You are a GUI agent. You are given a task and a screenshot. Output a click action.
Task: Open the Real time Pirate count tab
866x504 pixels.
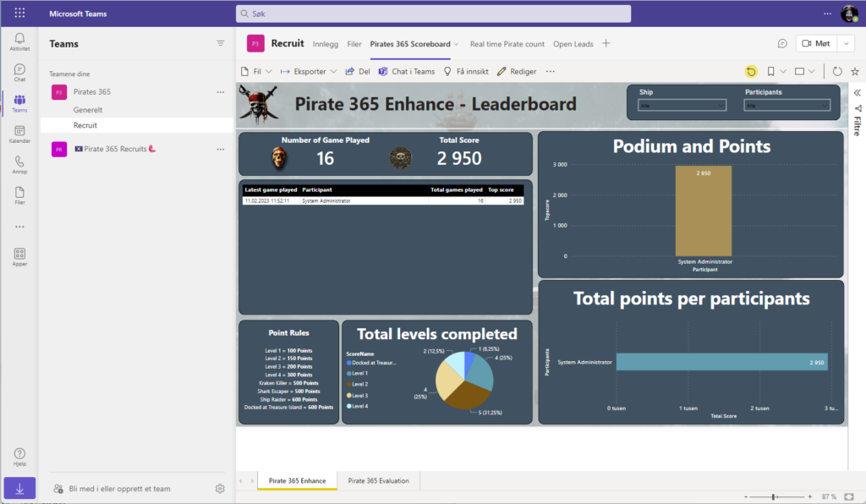point(507,44)
